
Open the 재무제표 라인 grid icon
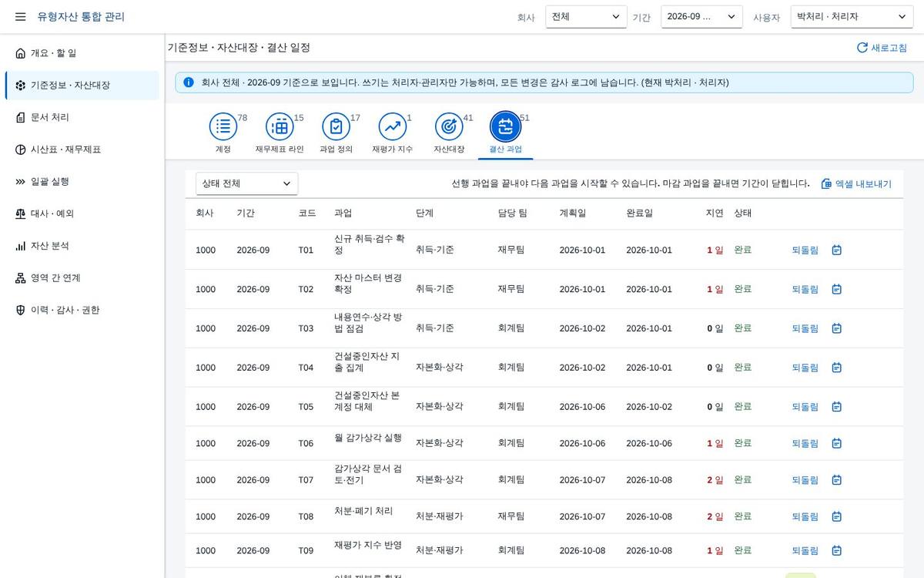coord(280,126)
